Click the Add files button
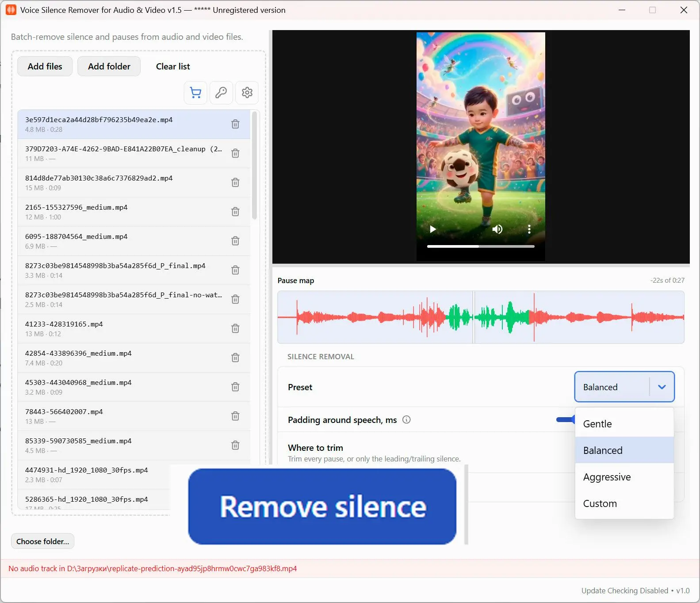The width and height of the screenshot is (700, 603). tap(45, 66)
